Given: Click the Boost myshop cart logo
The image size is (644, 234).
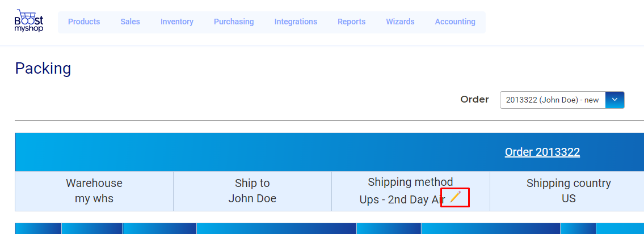Looking at the screenshot, I should pyautogui.click(x=29, y=21).
